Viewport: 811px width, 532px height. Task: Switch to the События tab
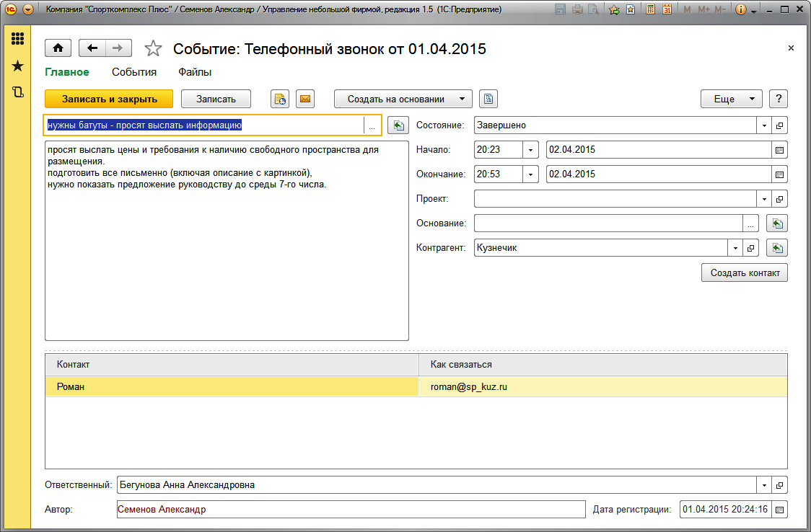coord(134,72)
